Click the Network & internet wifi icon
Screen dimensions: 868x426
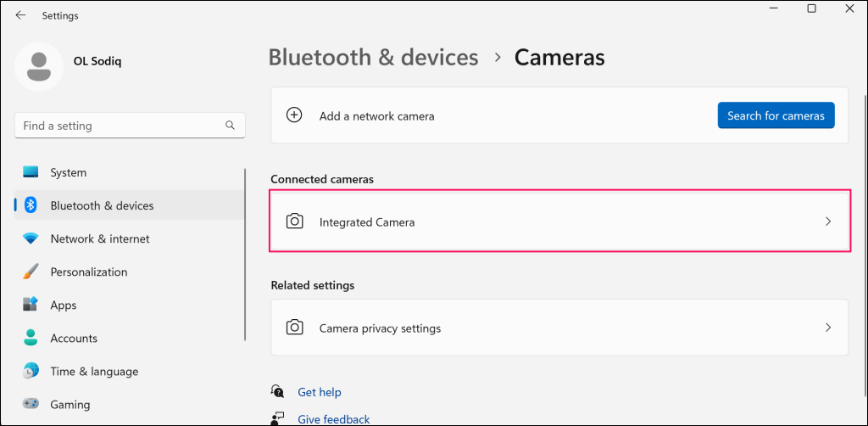pos(31,238)
